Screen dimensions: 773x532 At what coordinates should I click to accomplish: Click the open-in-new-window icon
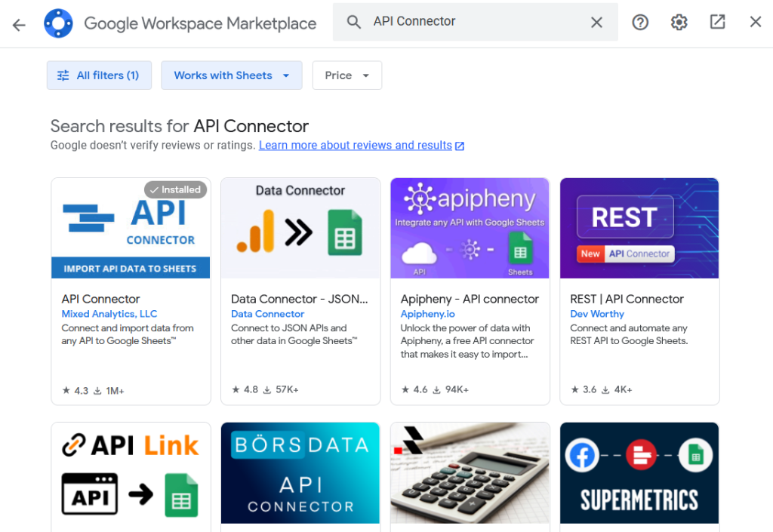coord(716,22)
